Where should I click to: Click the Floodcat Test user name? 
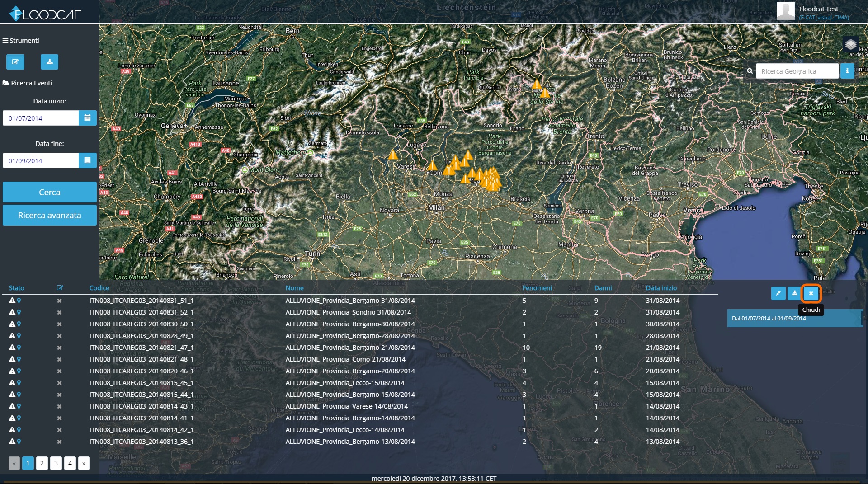coord(818,9)
